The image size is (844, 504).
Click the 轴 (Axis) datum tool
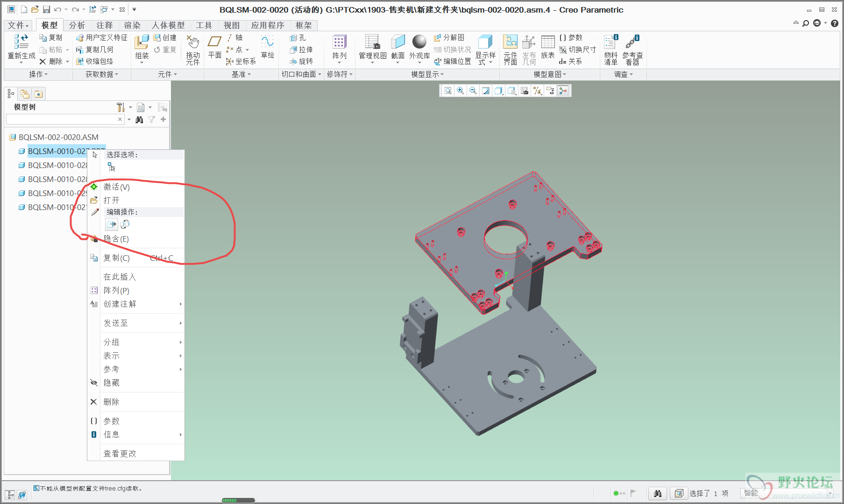(x=234, y=38)
